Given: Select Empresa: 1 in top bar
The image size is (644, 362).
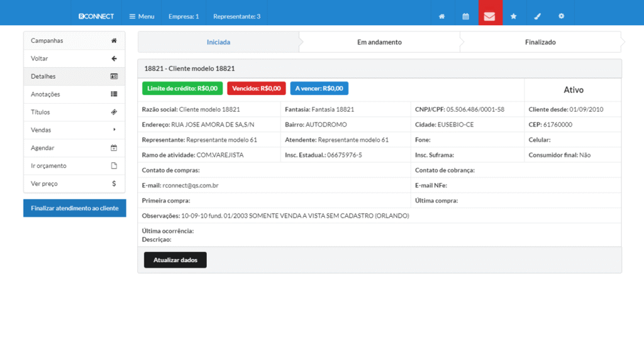Looking at the screenshot, I should (184, 16).
